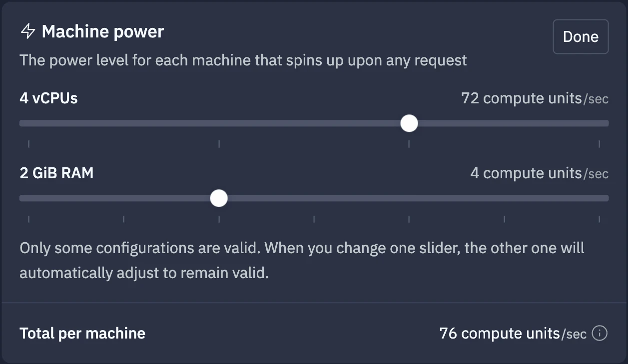The width and height of the screenshot is (628, 364).
Task: Click the RAM slider handle
Action: tap(219, 198)
